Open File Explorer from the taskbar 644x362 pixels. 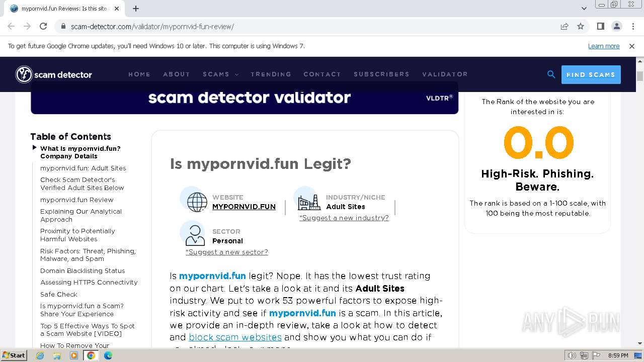point(57,355)
